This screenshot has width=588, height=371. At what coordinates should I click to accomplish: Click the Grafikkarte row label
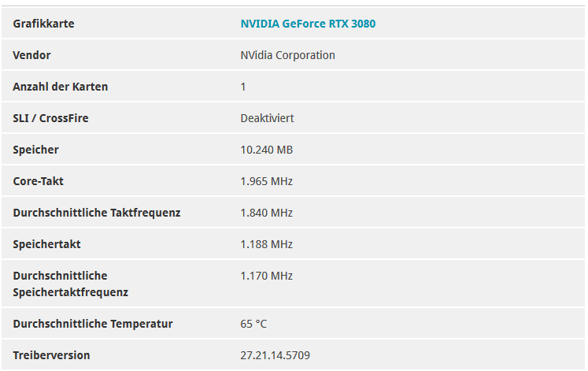[43, 24]
